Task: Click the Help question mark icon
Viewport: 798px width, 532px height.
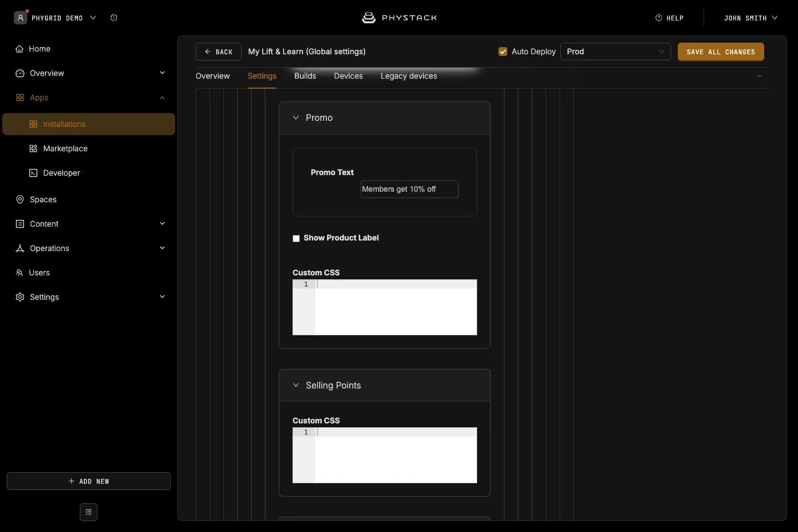Action: [659, 18]
